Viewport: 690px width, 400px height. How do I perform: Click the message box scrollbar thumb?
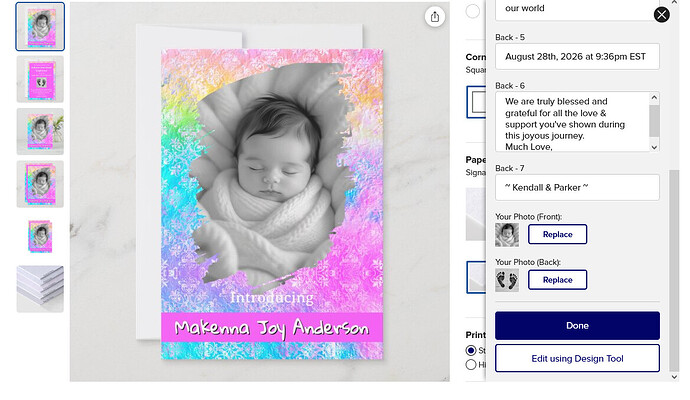click(654, 121)
